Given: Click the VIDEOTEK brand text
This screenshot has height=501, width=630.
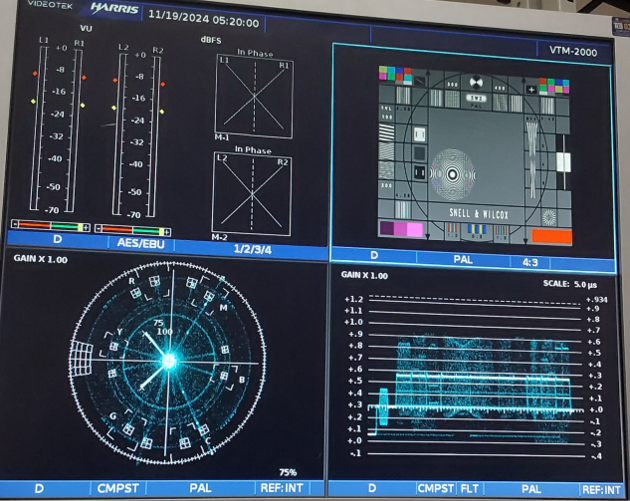Looking at the screenshot, I should click(x=50, y=4).
